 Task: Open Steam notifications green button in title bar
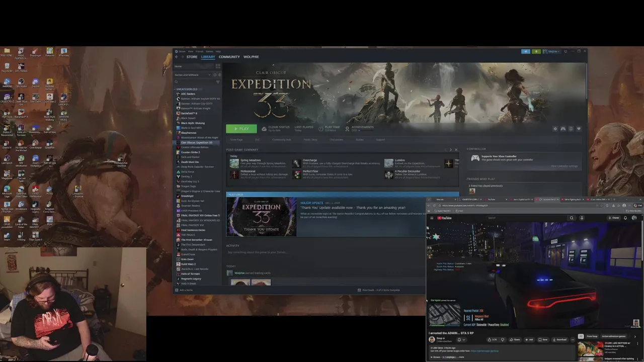(536, 51)
